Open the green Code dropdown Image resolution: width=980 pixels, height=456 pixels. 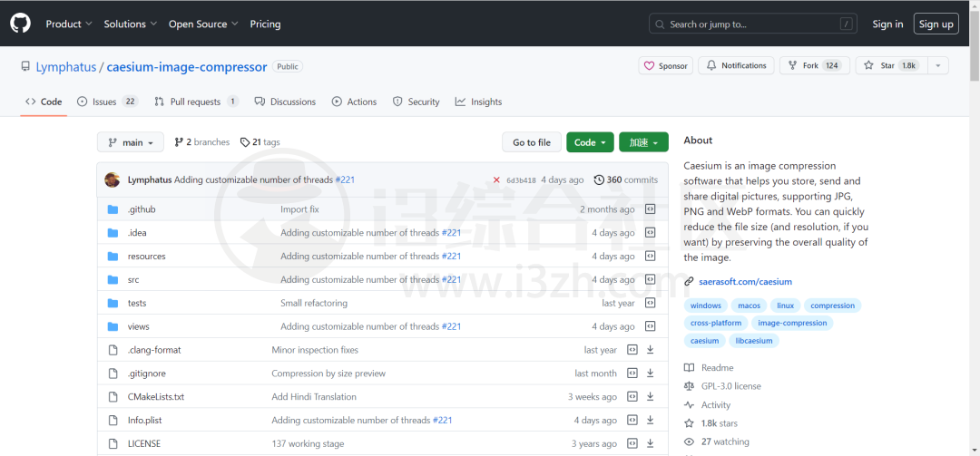590,142
